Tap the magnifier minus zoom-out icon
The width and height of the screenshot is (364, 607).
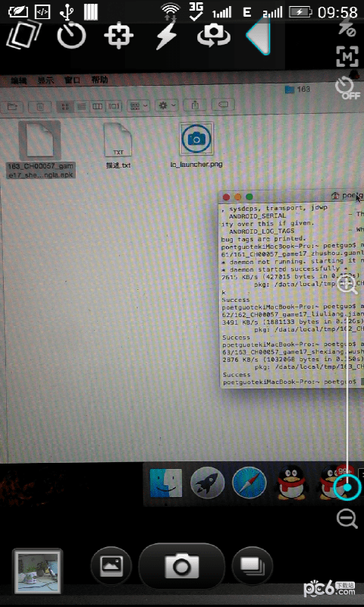(347, 519)
